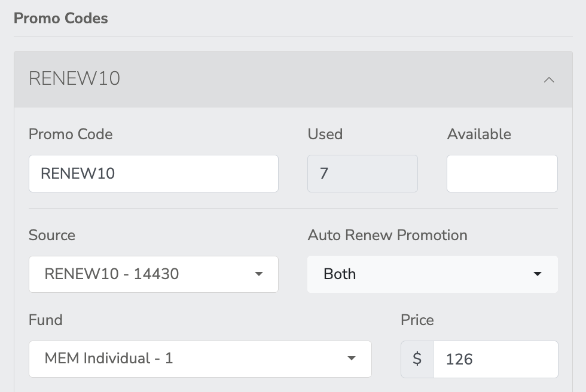Click the Promo Code field label
This screenshot has width=586, height=392.
71,134
